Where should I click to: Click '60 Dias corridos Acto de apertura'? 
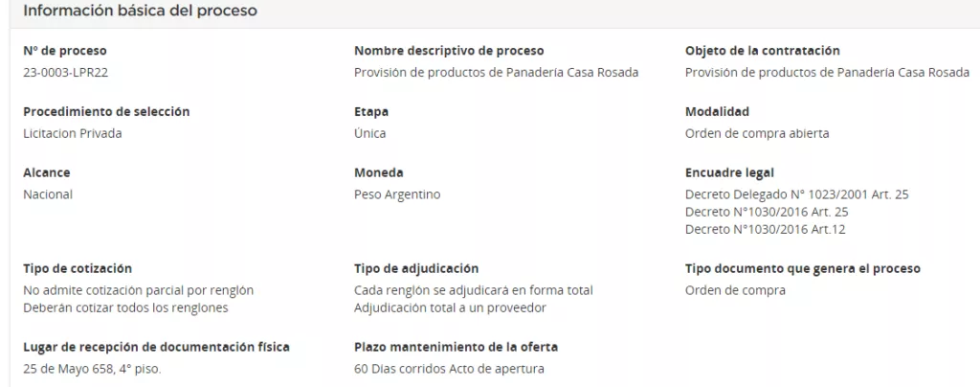(450, 369)
